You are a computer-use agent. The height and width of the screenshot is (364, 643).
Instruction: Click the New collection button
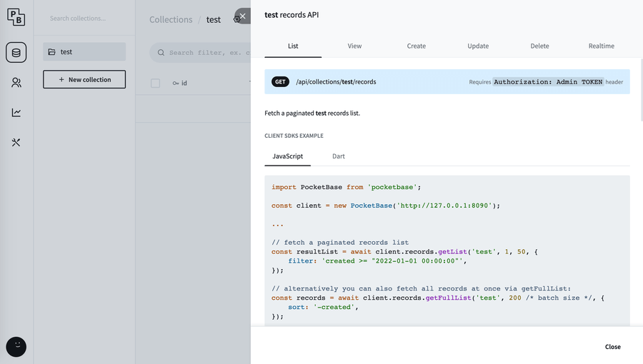coord(84,79)
